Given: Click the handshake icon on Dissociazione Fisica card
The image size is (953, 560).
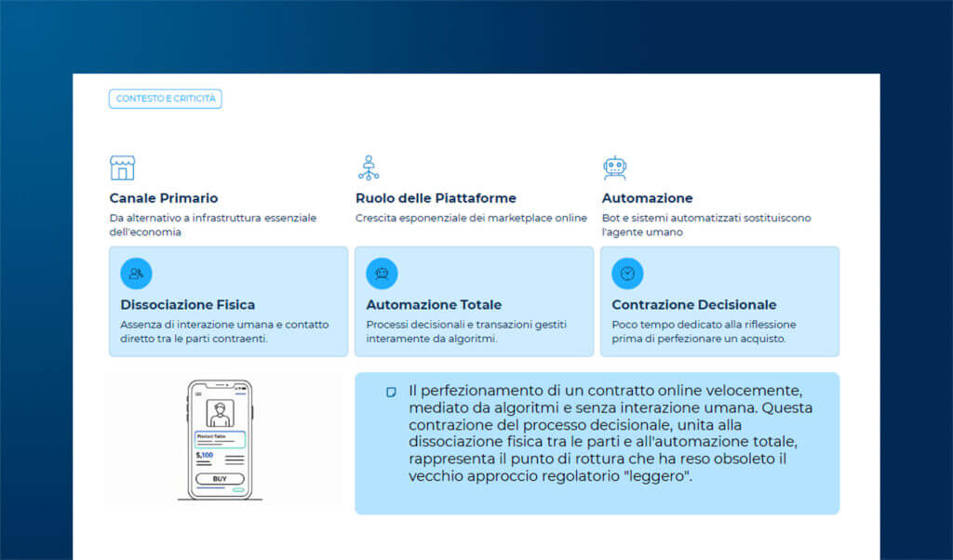Looking at the screenshot, I should [x=136, y=273].
